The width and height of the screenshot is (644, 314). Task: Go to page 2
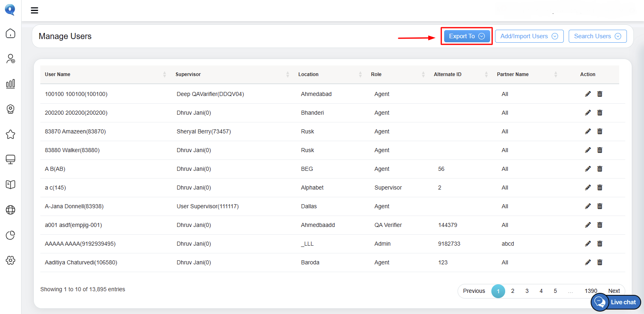tap(513, 291)
